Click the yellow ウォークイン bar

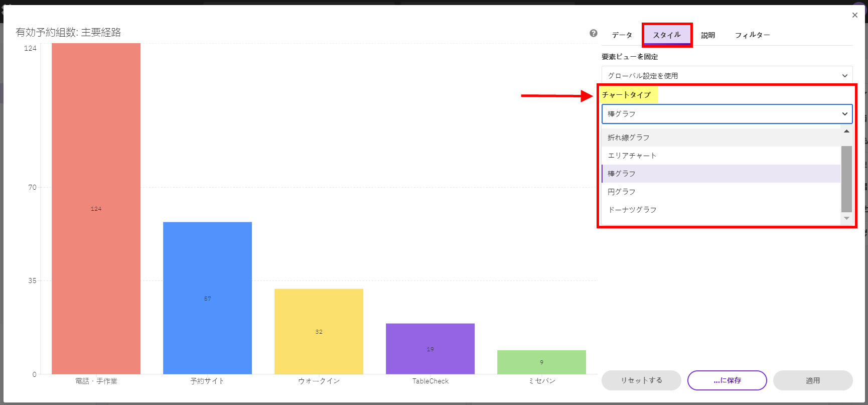(x=319, y=331)
